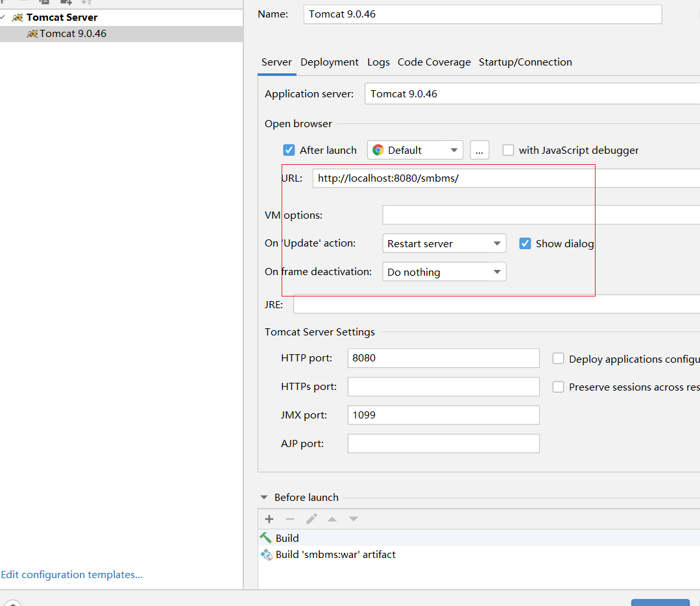Add a before launch task with plus icon
This screenshot has height=606, width=700.
[x=269, y=519]
